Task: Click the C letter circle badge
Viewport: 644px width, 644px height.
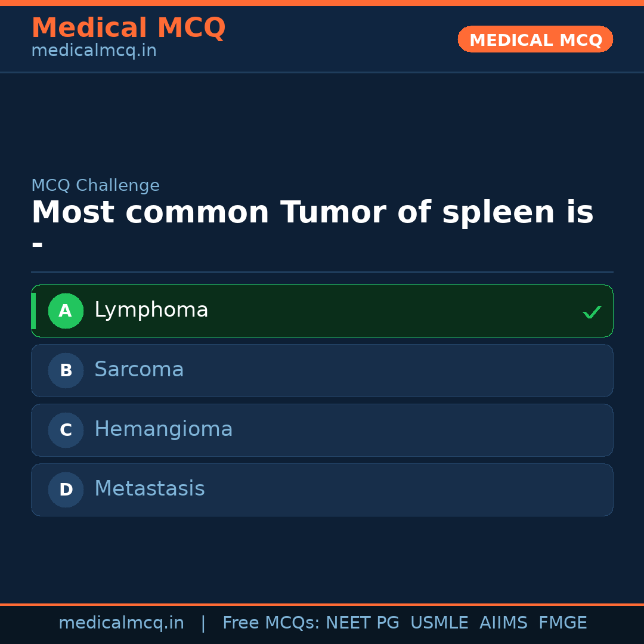Action: tap(66, 430)
